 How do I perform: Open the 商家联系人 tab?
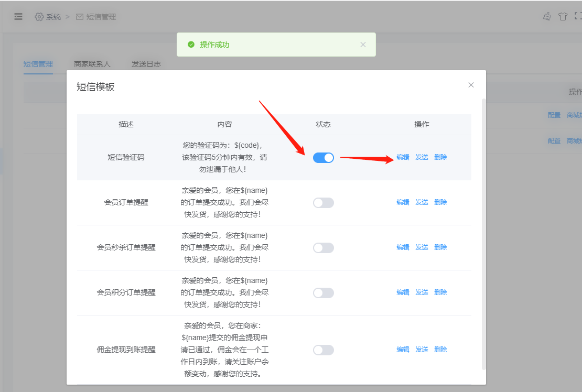tap(92, 64)
